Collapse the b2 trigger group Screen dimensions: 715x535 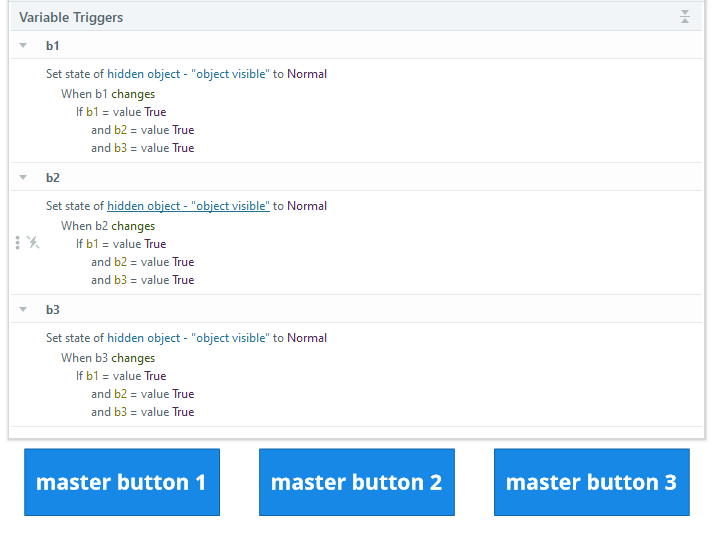pos(23,178)
